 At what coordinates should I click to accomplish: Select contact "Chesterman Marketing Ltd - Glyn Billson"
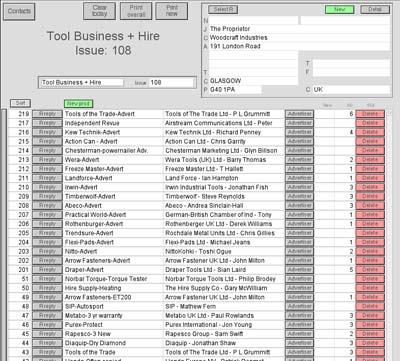tap(221, 151)
